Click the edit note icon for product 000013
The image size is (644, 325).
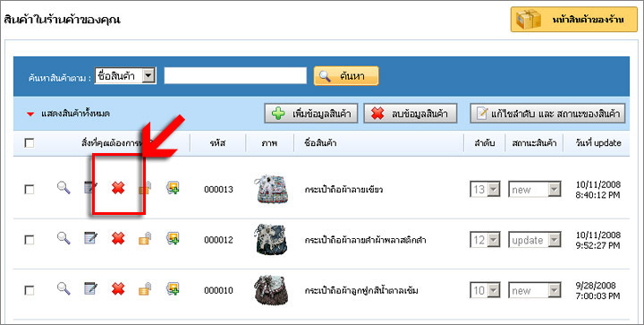point(90,188)
